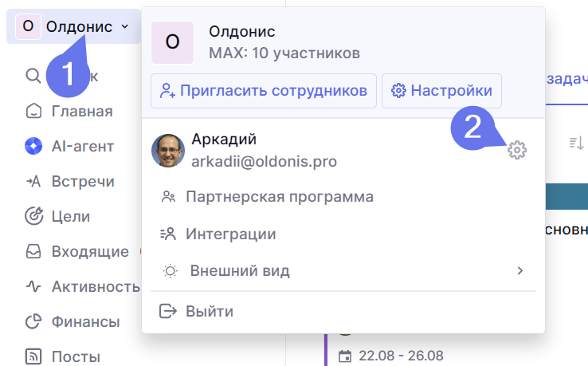Click the MAX: 10 участников text
Viewport: 588px width, 366px height.
tap(284, 53)
